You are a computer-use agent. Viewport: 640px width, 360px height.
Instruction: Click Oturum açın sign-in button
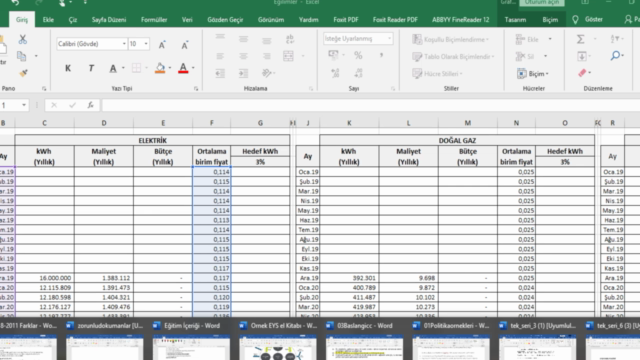[542, 3]
